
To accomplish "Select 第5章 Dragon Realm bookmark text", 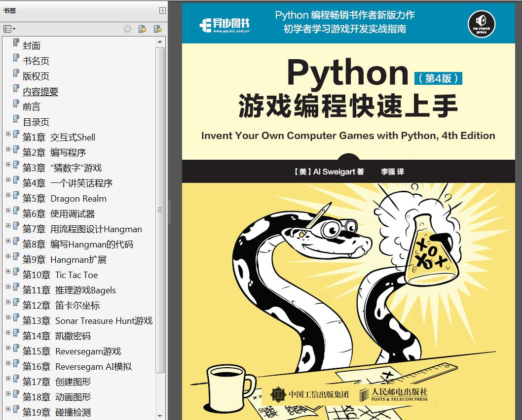I will 65,199.
